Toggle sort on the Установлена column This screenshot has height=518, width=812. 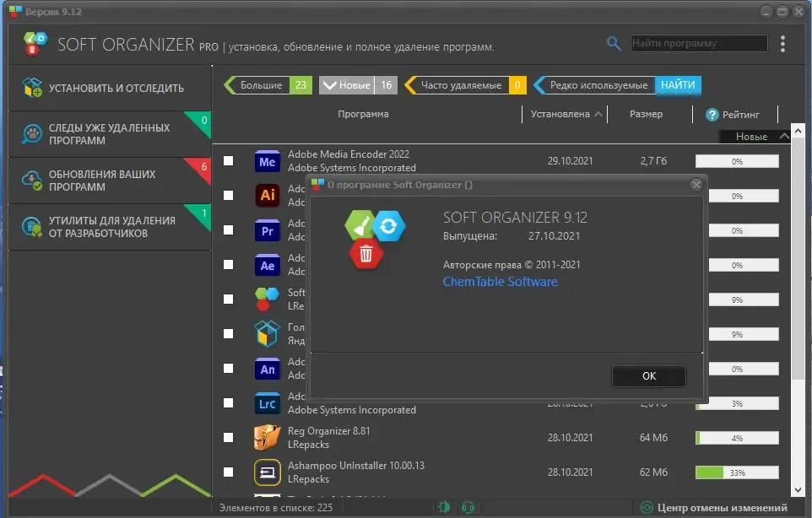566,115
